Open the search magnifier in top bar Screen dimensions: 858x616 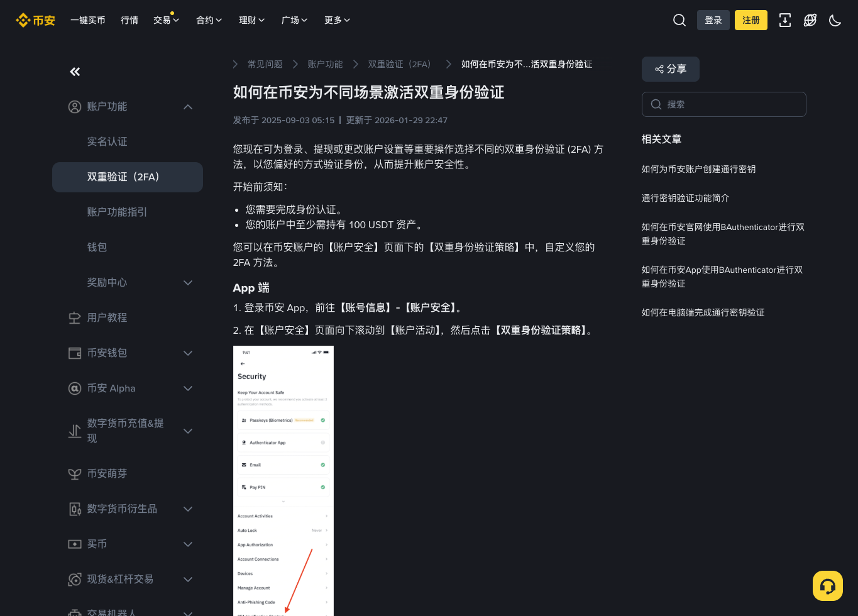(679, 20)
